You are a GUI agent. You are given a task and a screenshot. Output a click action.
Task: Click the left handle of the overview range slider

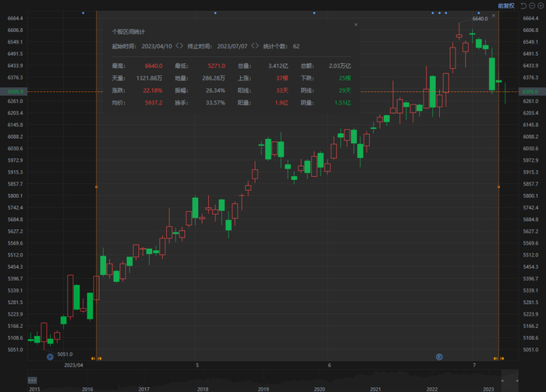(x=502, y=380)
